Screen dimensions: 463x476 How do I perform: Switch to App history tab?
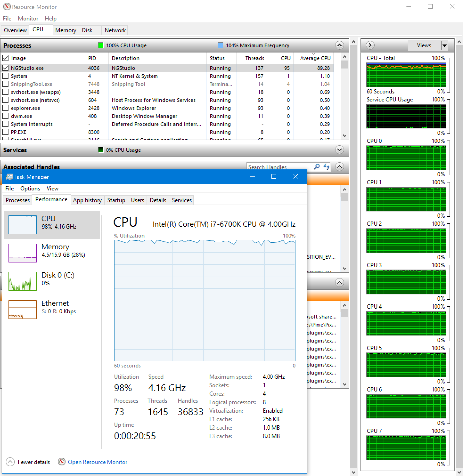pyautogui.click(x=88, y=200)
